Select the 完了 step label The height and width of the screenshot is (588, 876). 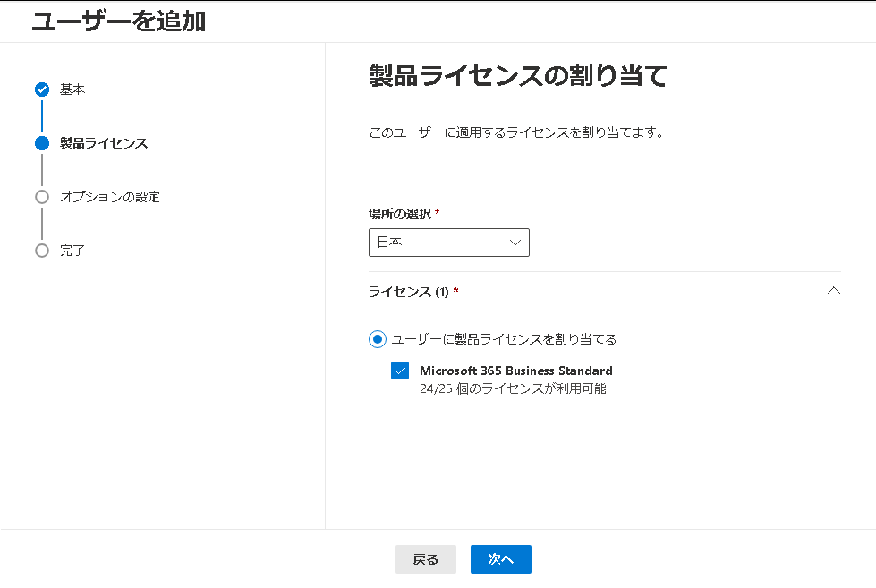(72, 251)
